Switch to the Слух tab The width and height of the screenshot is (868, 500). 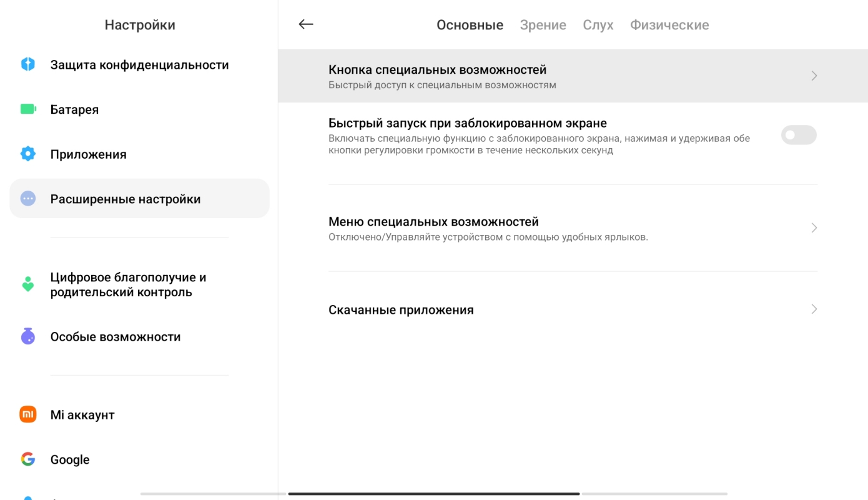click(x=598, y=25)
